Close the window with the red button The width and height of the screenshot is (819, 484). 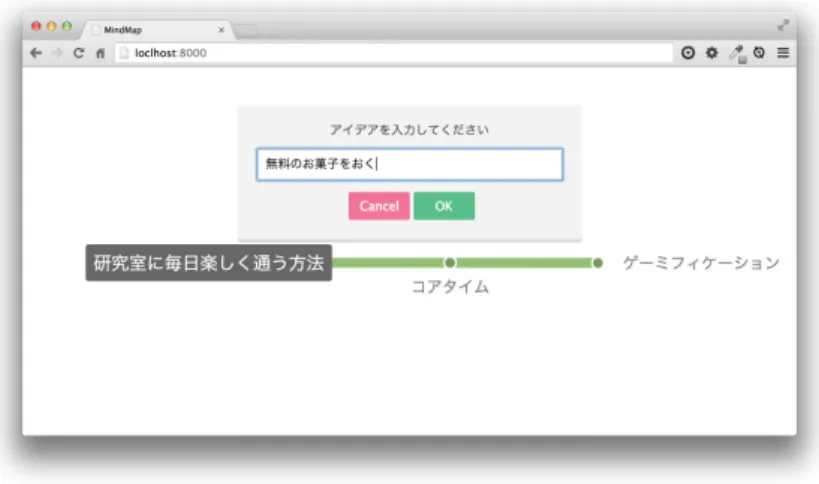pyautogui.click(x=36, y=26)
